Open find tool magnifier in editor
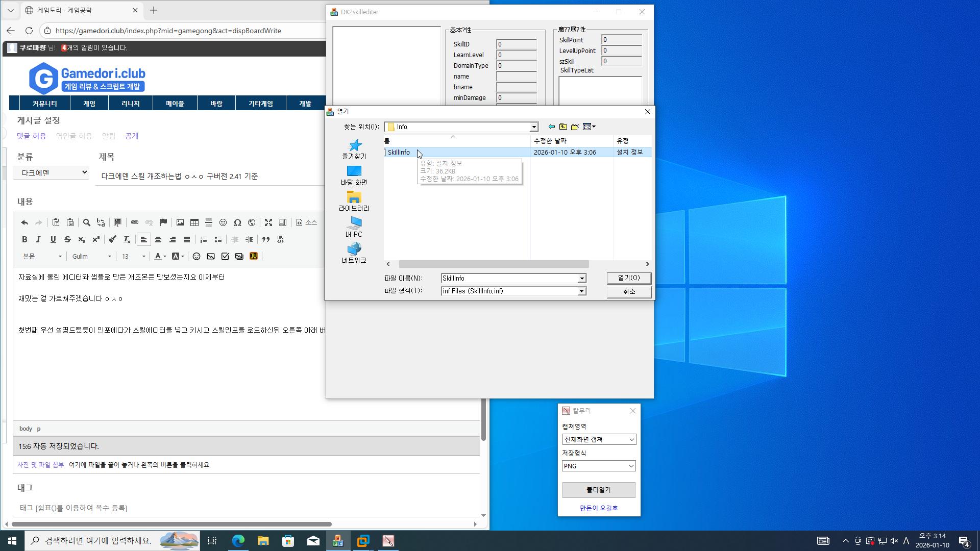980x551 pixels. pyautogui.click(x=87, y=222)
